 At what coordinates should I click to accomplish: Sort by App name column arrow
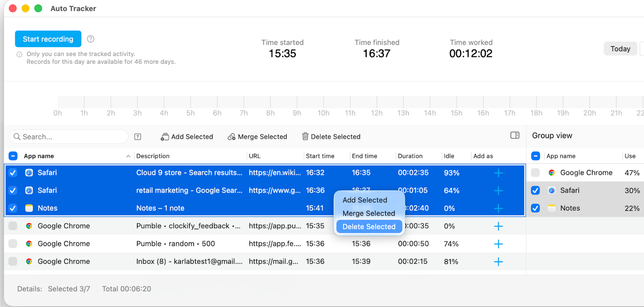point(128,156)
